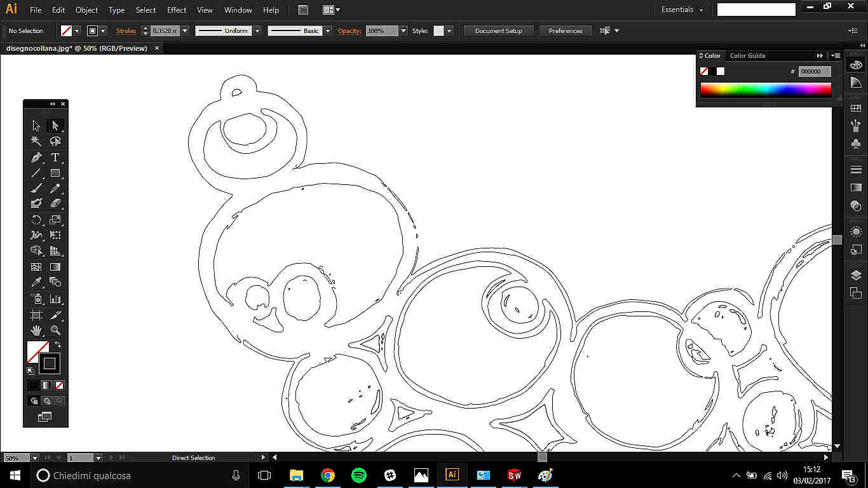This screenshot has height=488, width=868.
Task: Select the Scale tool
Action: tap(55, 220)
